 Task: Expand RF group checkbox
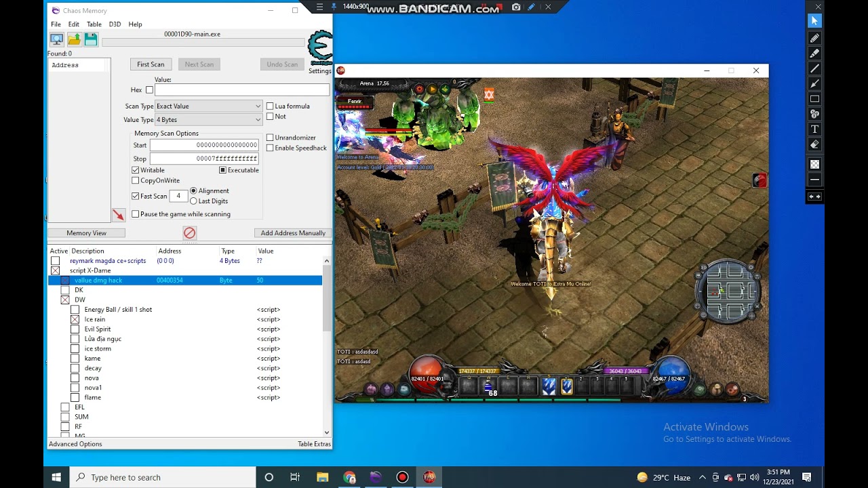coord(65,427)
